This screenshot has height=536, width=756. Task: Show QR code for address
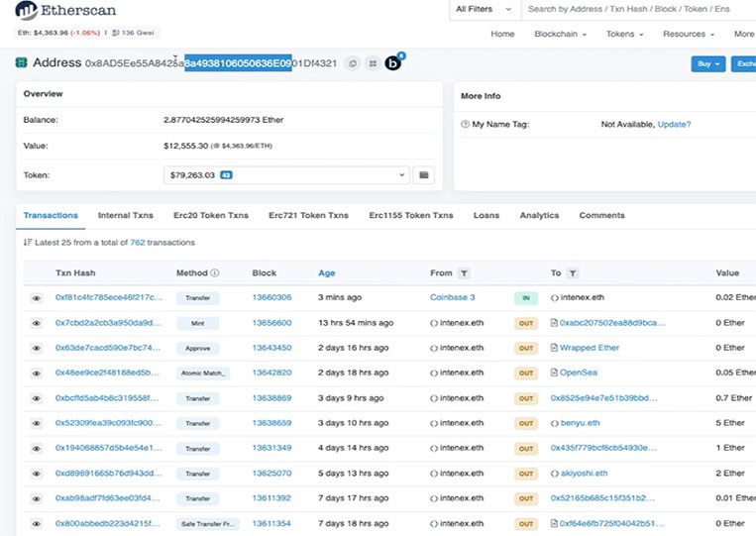[373, 63]
